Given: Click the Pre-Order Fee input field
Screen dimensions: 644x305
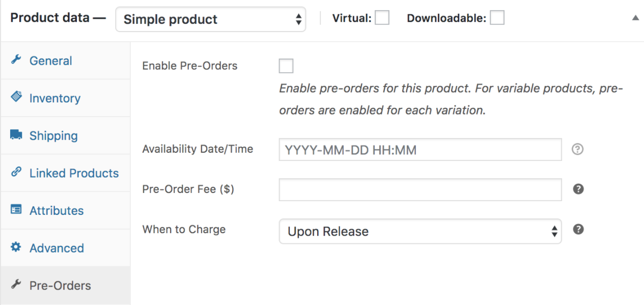Looking at the screenshot, I should point(420,189).
